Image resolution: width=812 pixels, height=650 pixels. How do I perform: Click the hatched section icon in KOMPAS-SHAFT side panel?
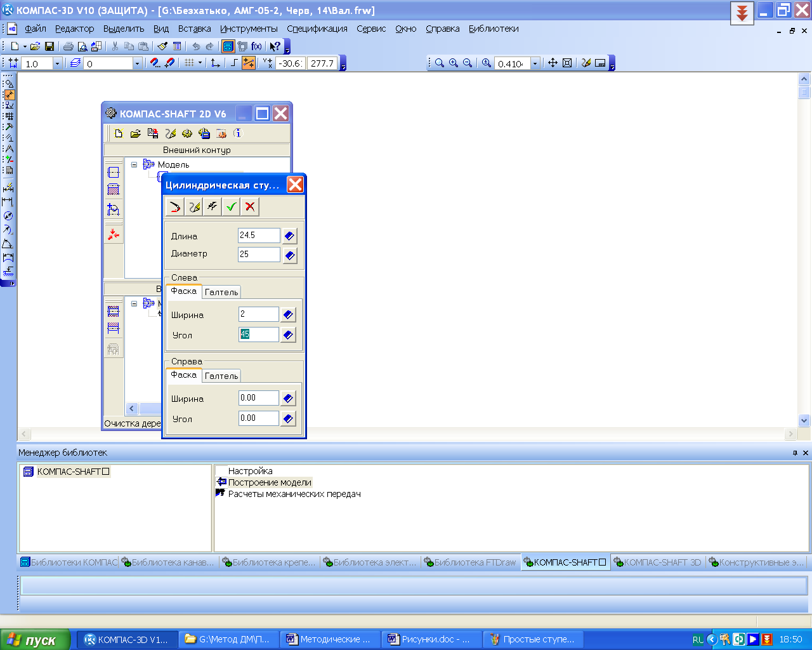[114, 190]
